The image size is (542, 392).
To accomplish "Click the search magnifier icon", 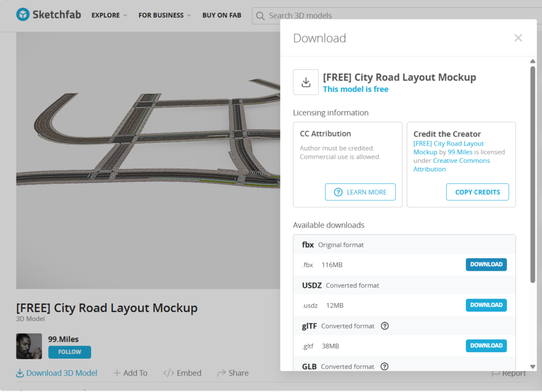I will point(260,16).
